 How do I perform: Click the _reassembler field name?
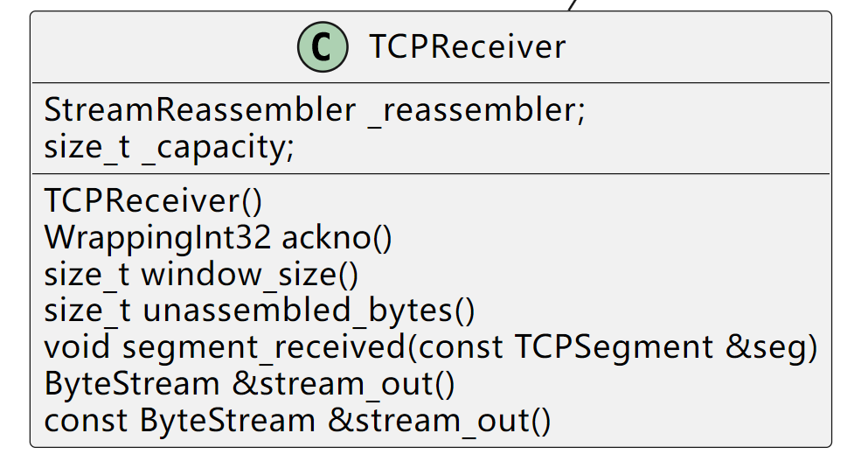coord(476,111)
